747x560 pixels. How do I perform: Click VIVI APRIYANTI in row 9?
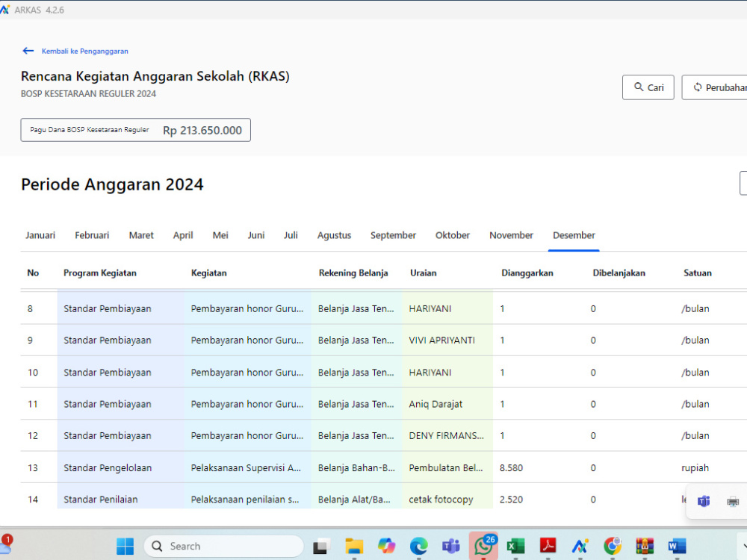[x=441, y=340]
